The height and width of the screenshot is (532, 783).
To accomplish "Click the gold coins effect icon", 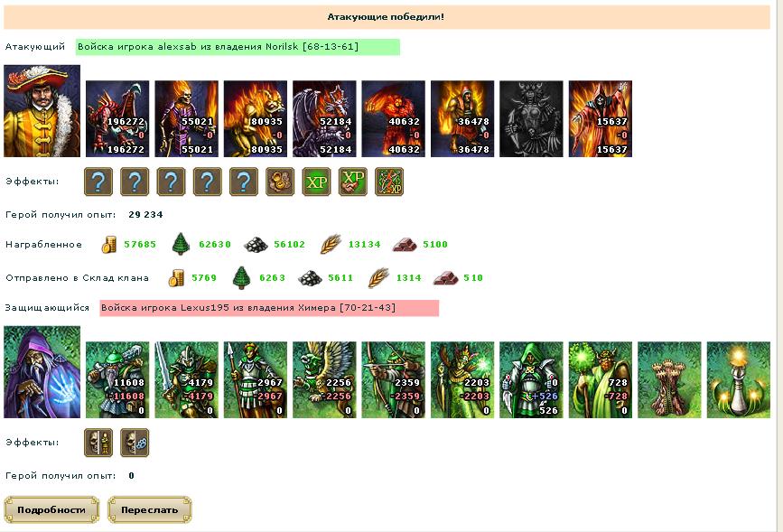I will pyautogui.click(x=280, y=182).
